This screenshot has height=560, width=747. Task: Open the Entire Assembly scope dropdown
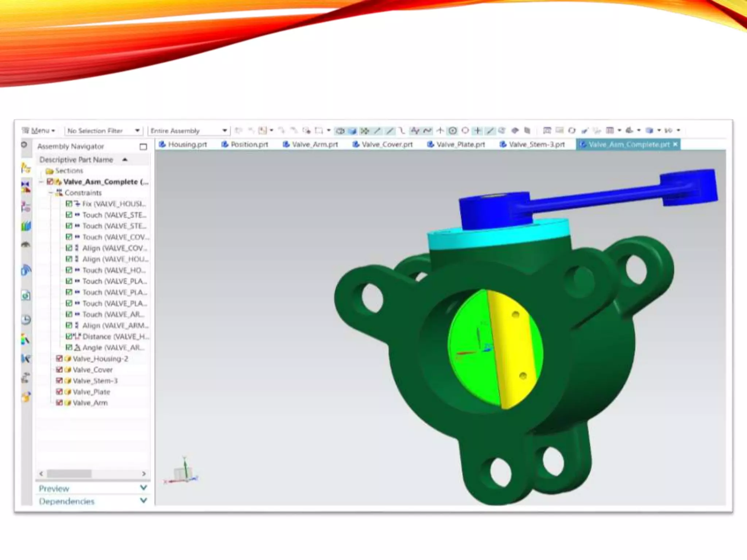coord(224,131)
